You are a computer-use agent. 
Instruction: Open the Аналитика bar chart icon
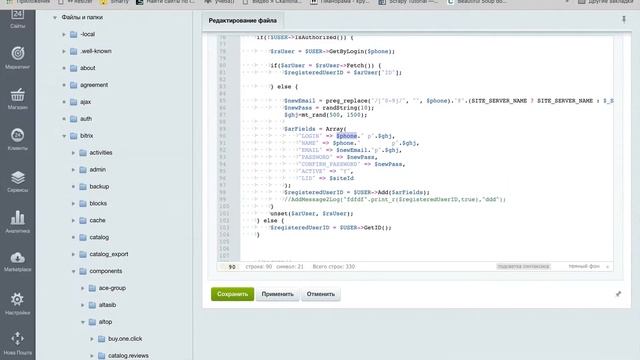point(18,217)
